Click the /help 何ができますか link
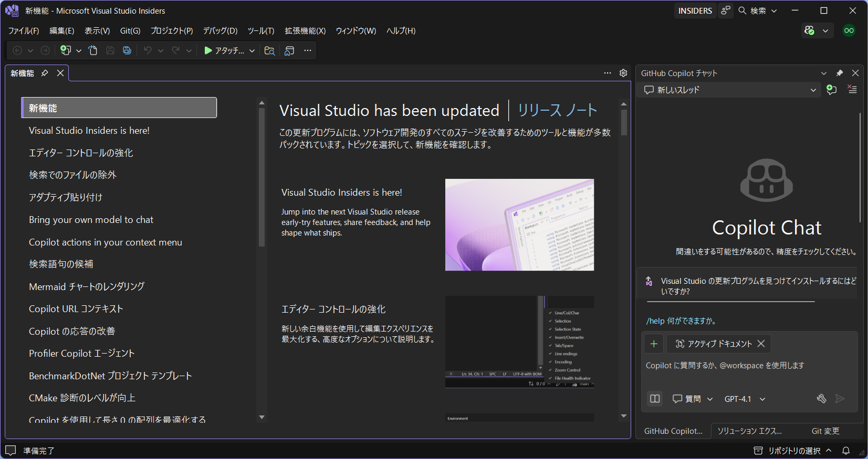Viewport: 868px width, 459px height. 681,321
